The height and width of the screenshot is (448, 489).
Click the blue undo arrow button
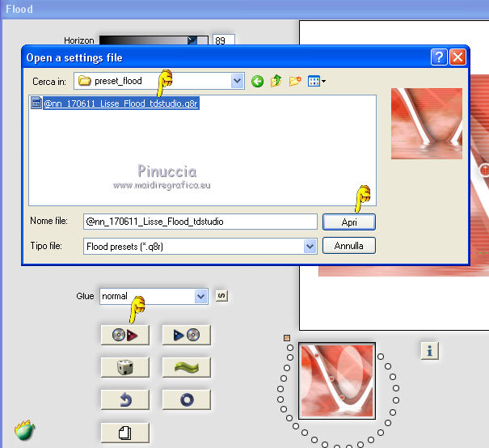point(125,399)
